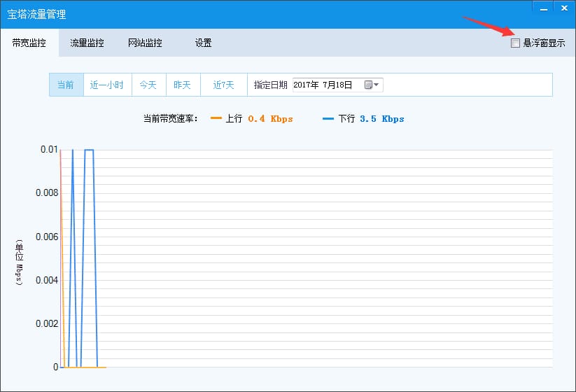Screen dimensions: 576x392
Task: Click the orange 上行 legend marker
Action: (x=216, y=118)
